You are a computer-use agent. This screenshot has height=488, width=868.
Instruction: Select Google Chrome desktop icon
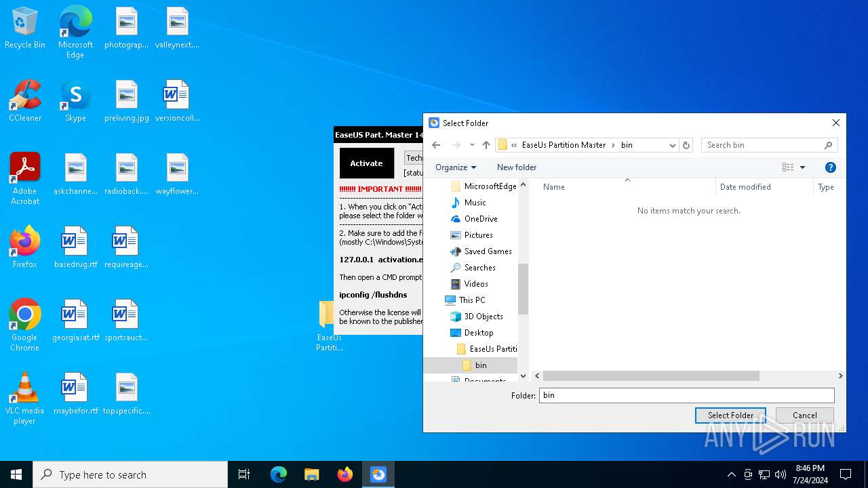point(25,325)
